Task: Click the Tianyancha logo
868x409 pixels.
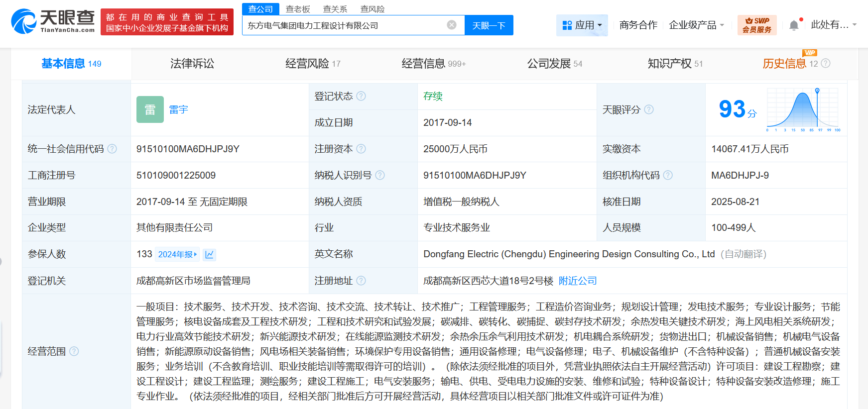Action: (x=53, y=21)
